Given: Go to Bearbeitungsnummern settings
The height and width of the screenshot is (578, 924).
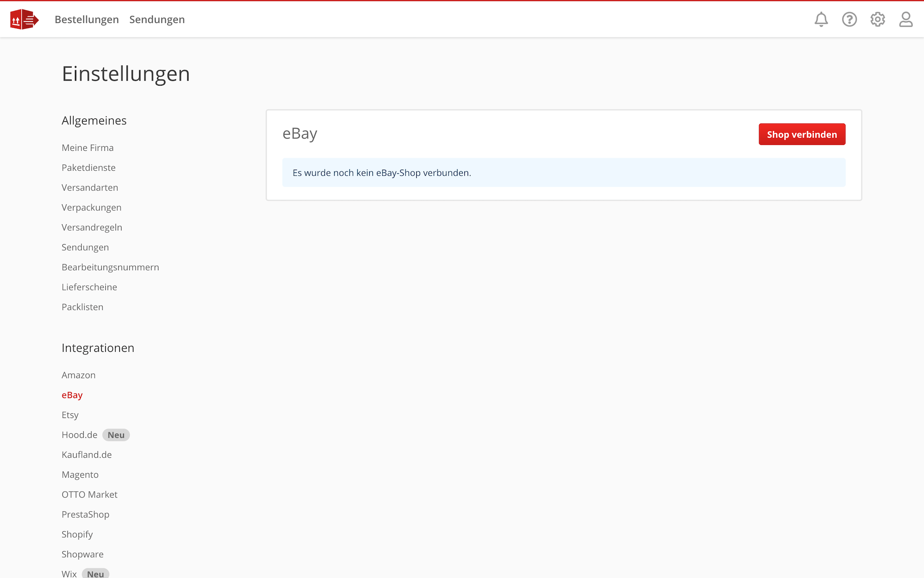Looking at the screenshot, I should (x=110, y=267).
